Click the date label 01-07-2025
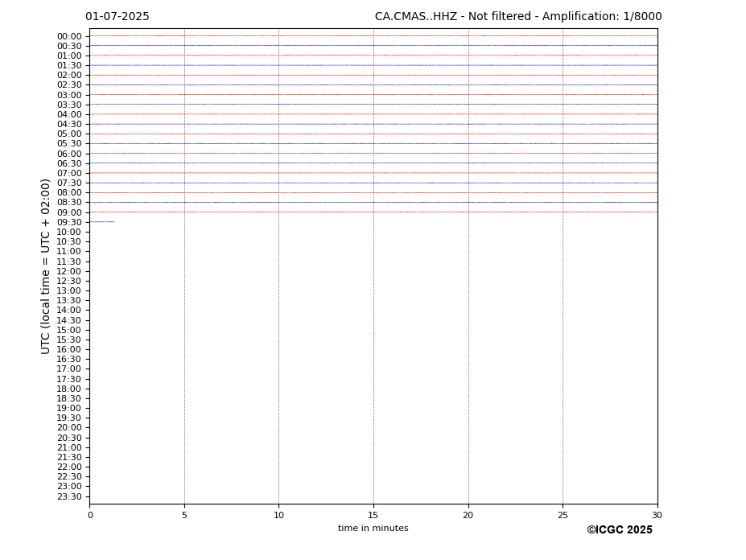 [117, 17]
